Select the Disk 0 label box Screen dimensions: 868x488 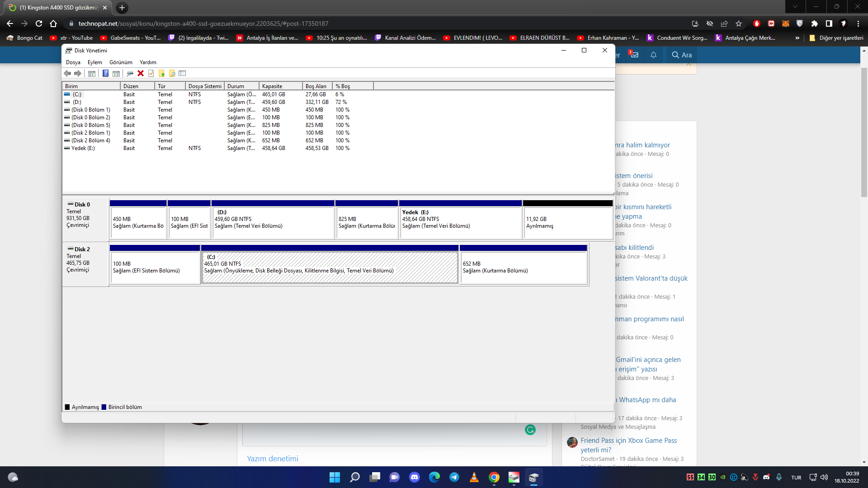[x=85, y=219]
